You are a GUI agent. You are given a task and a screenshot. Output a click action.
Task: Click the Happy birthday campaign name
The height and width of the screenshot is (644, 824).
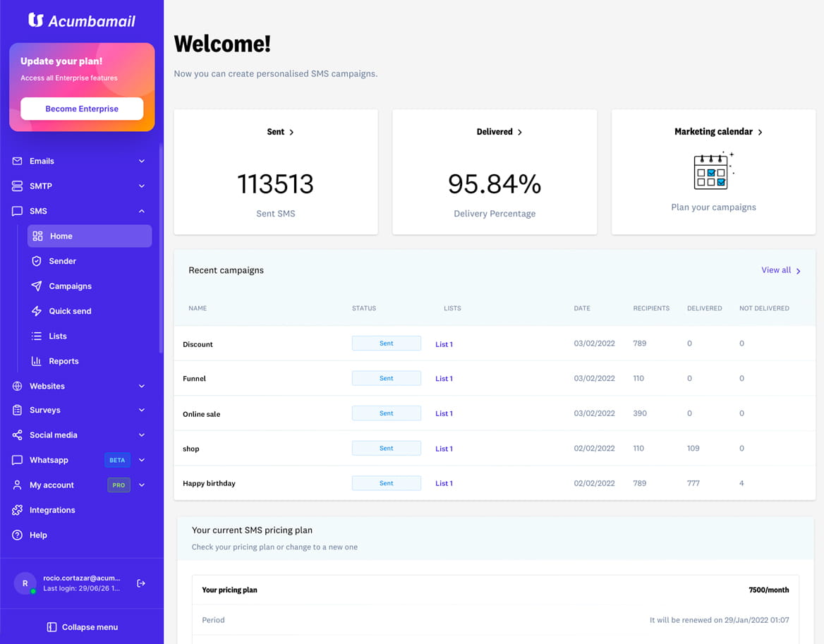pos(209,483)
